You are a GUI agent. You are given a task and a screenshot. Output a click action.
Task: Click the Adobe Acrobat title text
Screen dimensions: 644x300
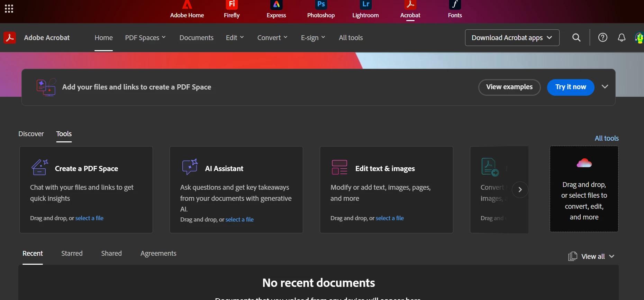(47, 38)
